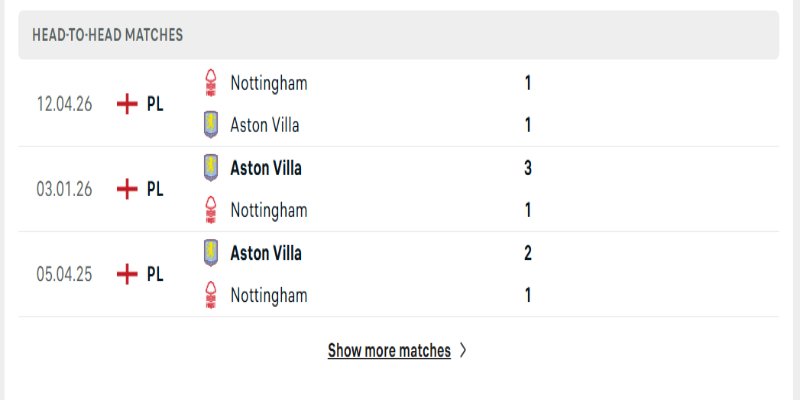Click Aston Villa crest in 03.01.26 match

[211, 168]
